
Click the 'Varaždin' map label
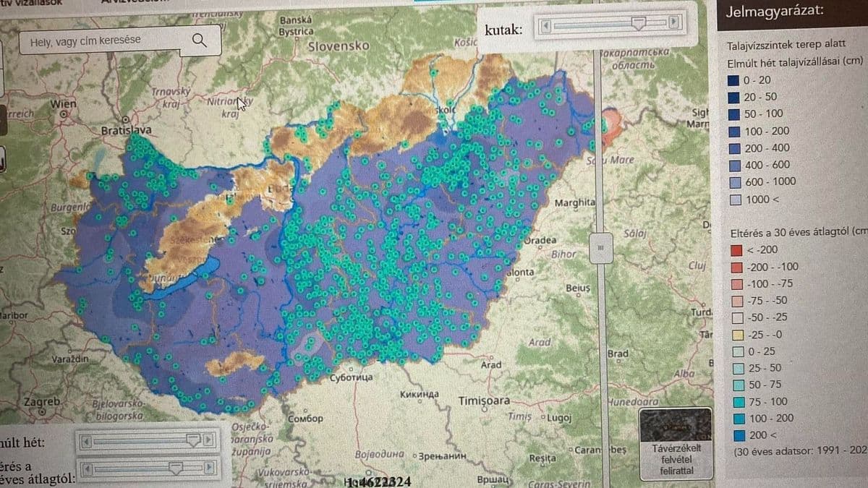(70, 359)
